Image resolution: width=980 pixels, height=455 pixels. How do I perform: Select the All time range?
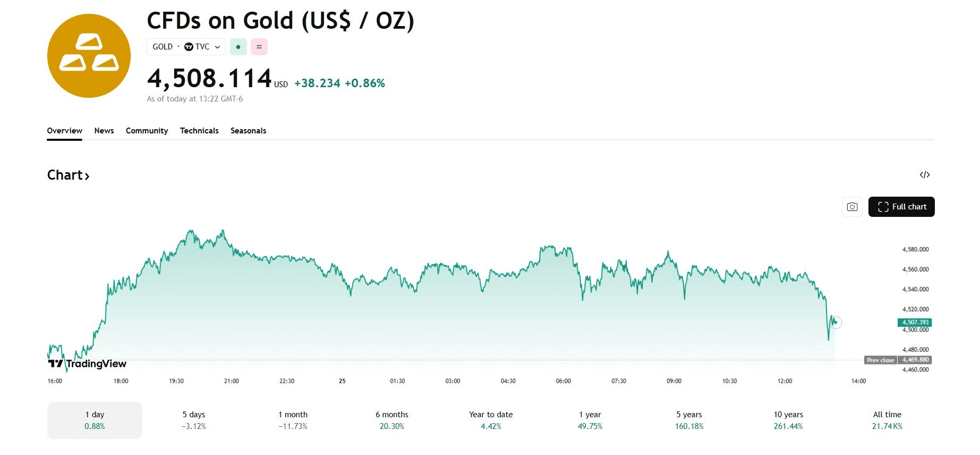pos(887,420)
